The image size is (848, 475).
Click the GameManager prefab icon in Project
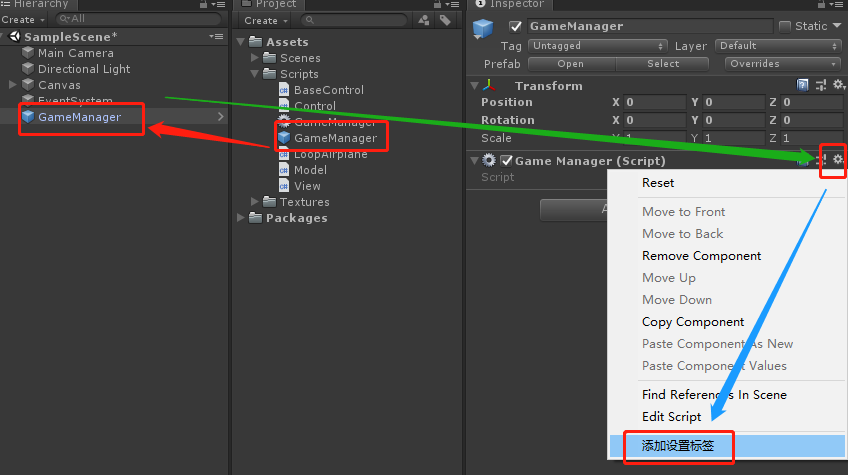(x=284, y=138)
